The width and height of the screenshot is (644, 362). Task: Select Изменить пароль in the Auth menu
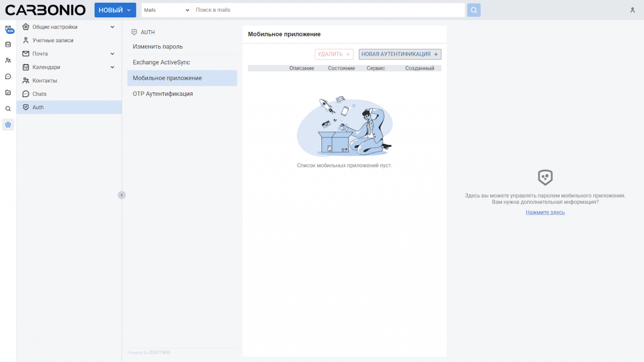click(x=182, y=47)
